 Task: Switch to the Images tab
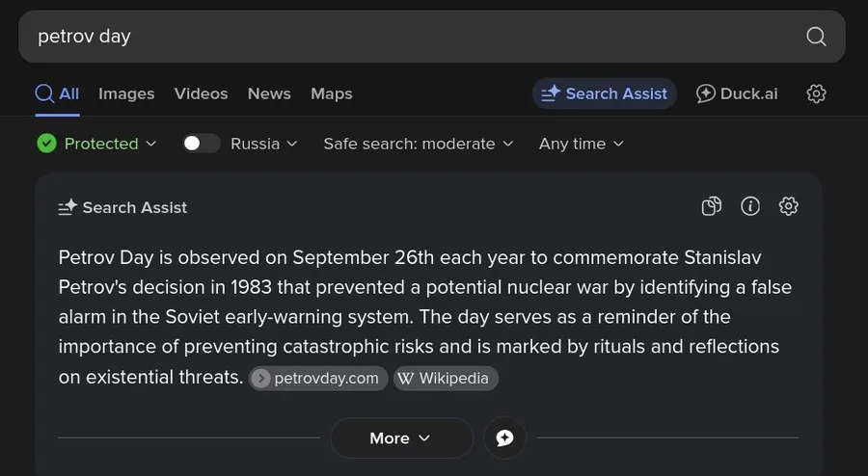126,94
